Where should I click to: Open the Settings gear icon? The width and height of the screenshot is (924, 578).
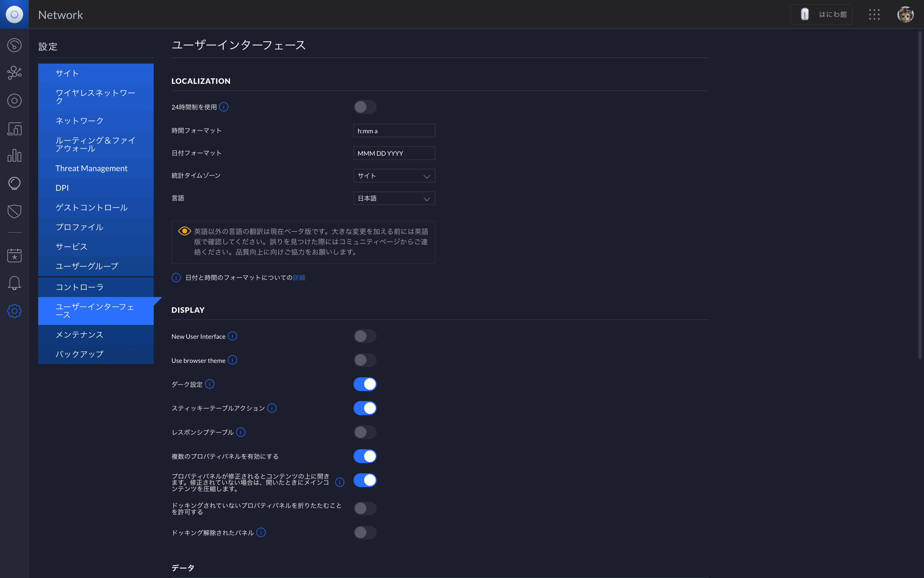click(14, 311)
